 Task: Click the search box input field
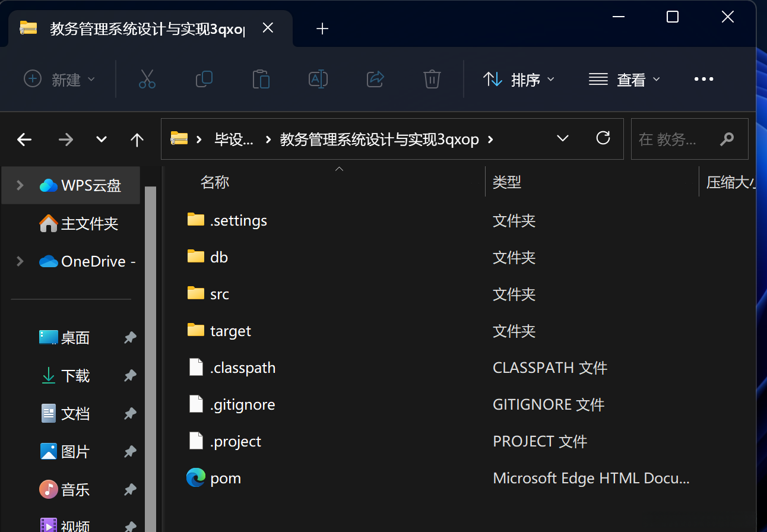[689, 139]
